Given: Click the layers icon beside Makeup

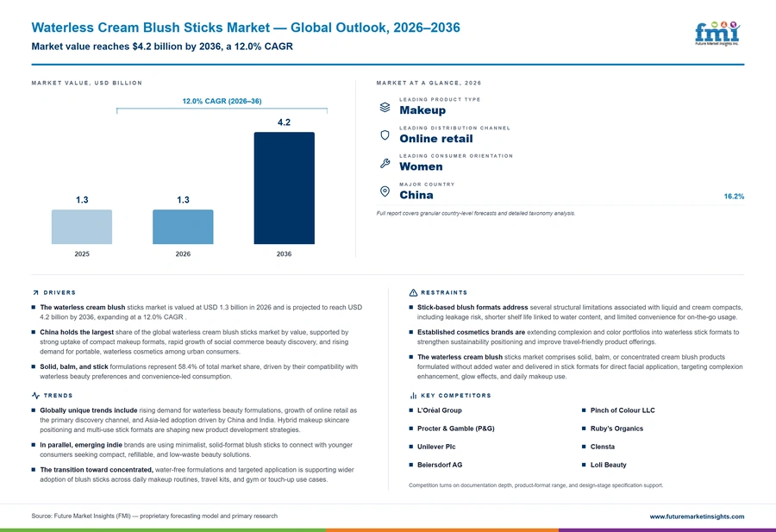Looking at the screenshot, I should [x=385, y=107].
